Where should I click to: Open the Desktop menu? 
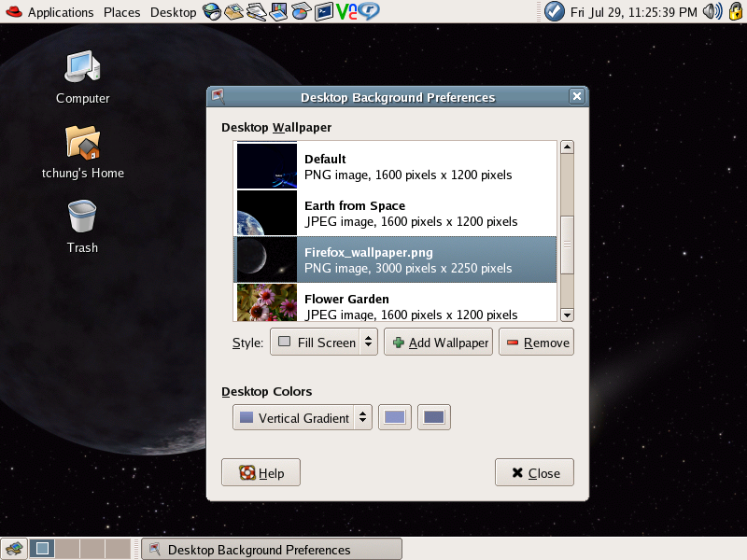174,12
